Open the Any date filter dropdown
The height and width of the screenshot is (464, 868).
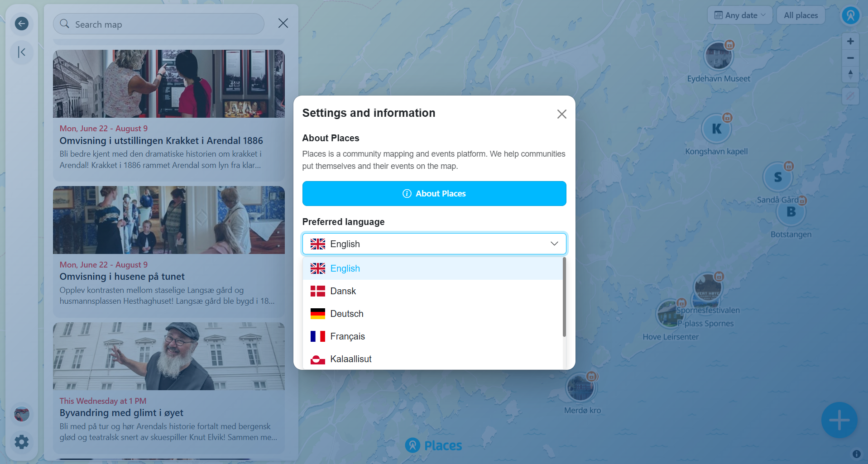740,15
